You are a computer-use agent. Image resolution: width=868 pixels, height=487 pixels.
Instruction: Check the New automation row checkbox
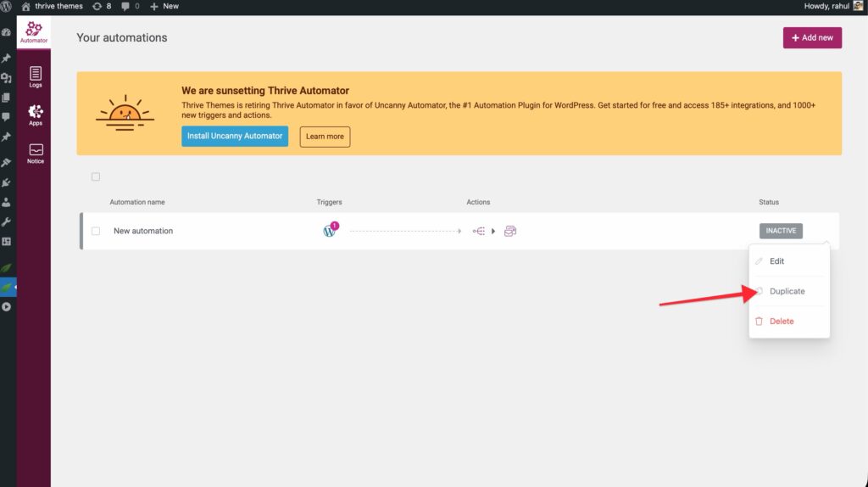pos(96,231)
